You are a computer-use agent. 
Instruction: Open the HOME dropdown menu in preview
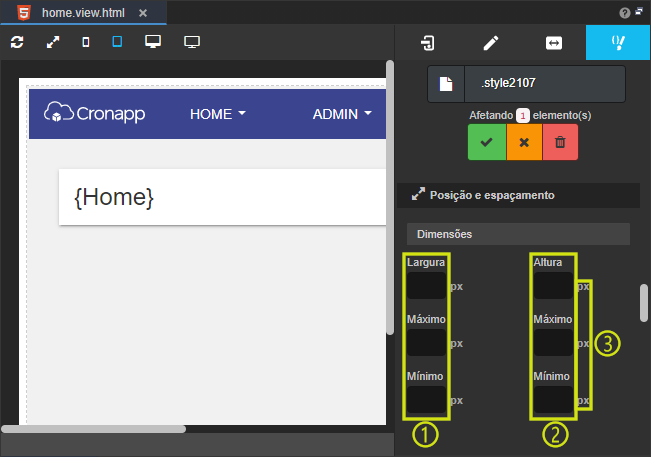click(218, 114)
